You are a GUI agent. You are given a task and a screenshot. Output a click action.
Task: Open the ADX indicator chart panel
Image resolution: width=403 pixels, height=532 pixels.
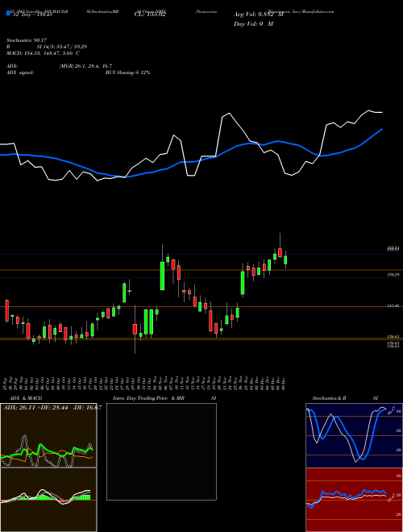point(48,435)
